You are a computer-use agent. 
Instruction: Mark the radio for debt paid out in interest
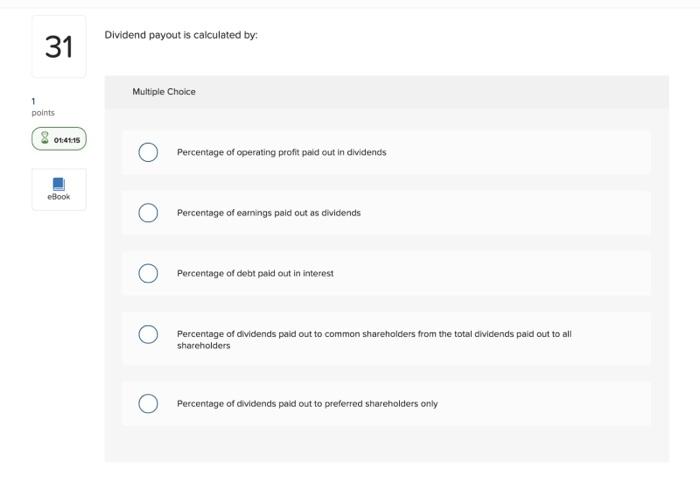148,273
